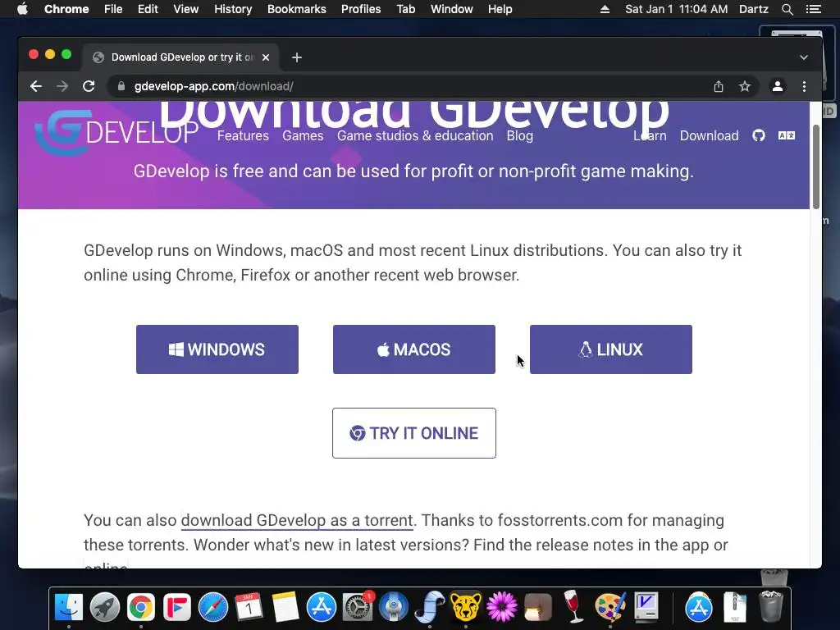
Task: Open the Window menu
Action: point(452,9)
